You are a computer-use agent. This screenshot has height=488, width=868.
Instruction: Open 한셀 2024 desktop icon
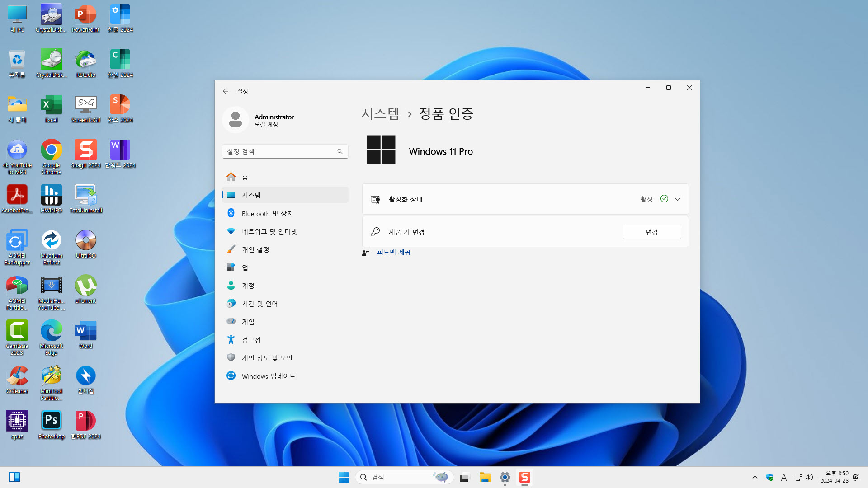coord(120,63)
